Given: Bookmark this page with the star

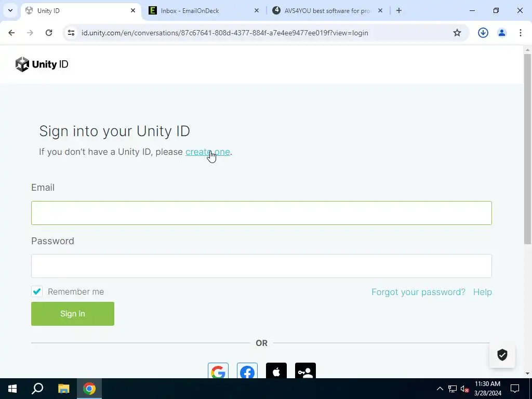Looking at the screenshot, I should (x=457, y=33).
